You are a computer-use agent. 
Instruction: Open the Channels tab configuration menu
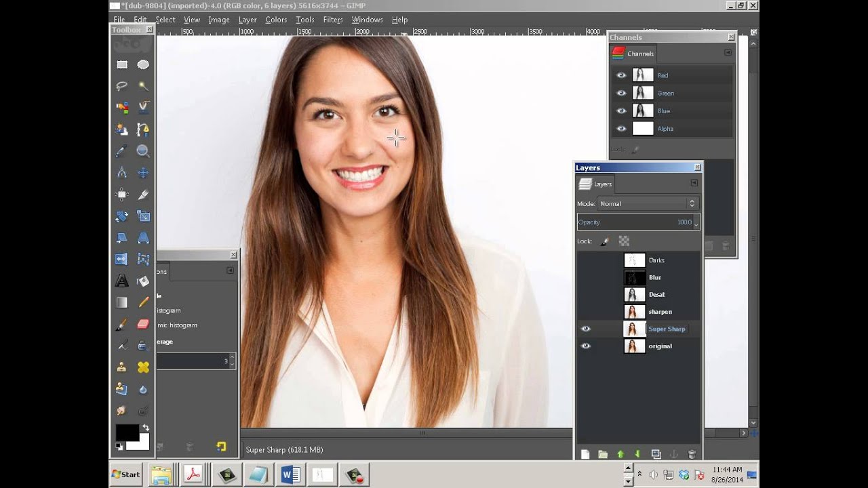728,53
